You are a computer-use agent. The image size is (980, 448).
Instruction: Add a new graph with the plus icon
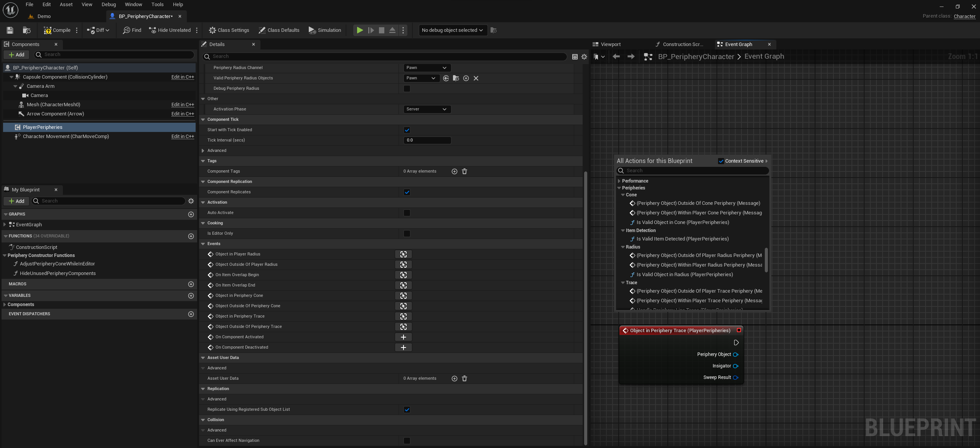coord(191,214)
